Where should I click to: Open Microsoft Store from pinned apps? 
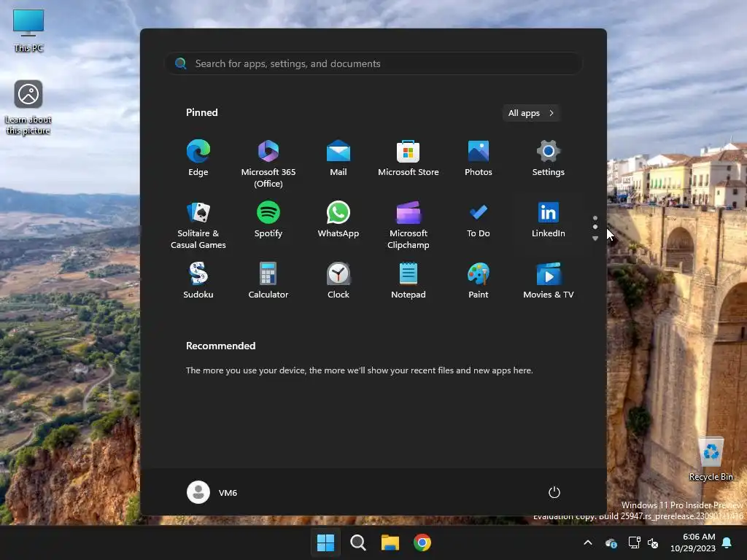(409, 158)
